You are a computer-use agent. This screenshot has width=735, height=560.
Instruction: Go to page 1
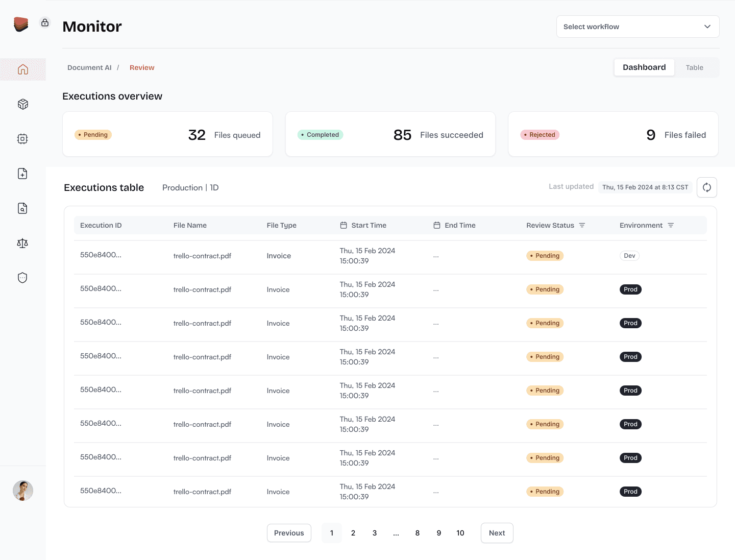[x=332, y=533]
